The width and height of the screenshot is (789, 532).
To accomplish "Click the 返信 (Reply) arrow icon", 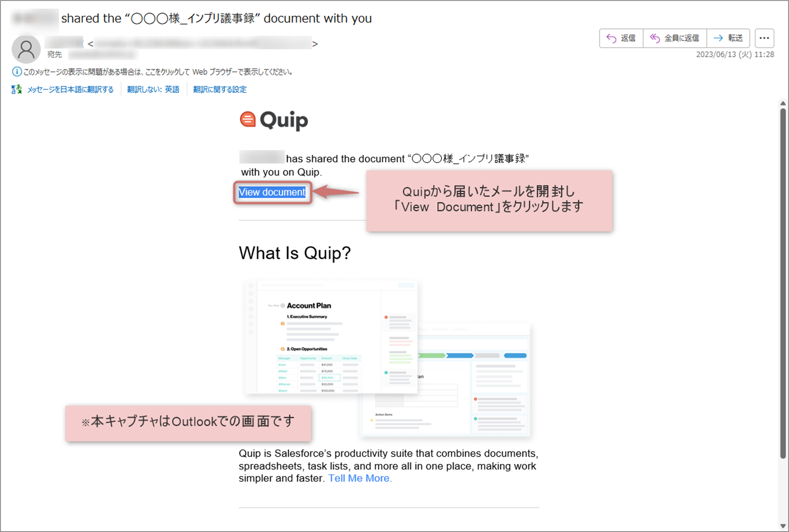I will click(612, 38).
